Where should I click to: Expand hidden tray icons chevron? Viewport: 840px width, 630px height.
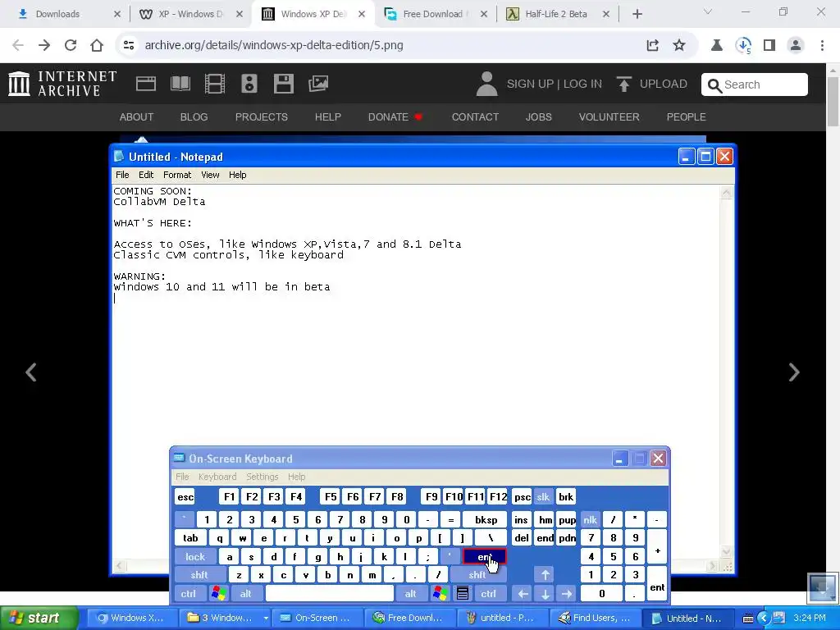tap(764, 619)
